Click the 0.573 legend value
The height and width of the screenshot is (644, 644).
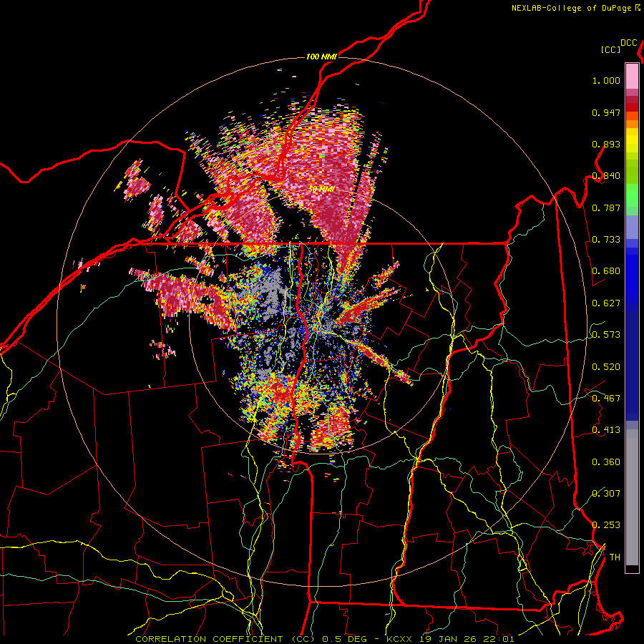coord(606,335)
